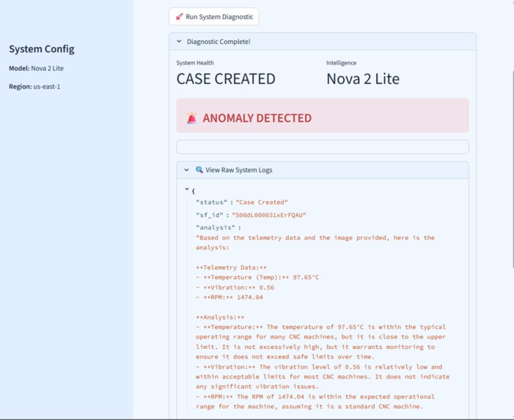Collapse the JSON root object triangle
The image size is (514, 420).
187,189
